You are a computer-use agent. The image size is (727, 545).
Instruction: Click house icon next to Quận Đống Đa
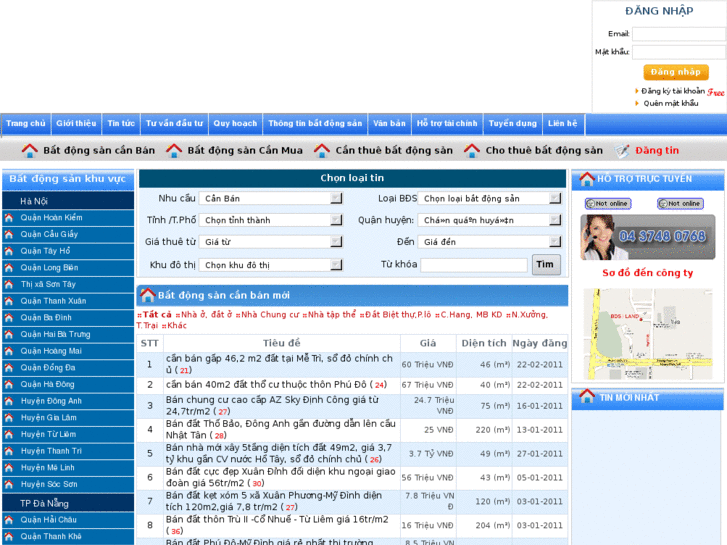tap(9, 368)
